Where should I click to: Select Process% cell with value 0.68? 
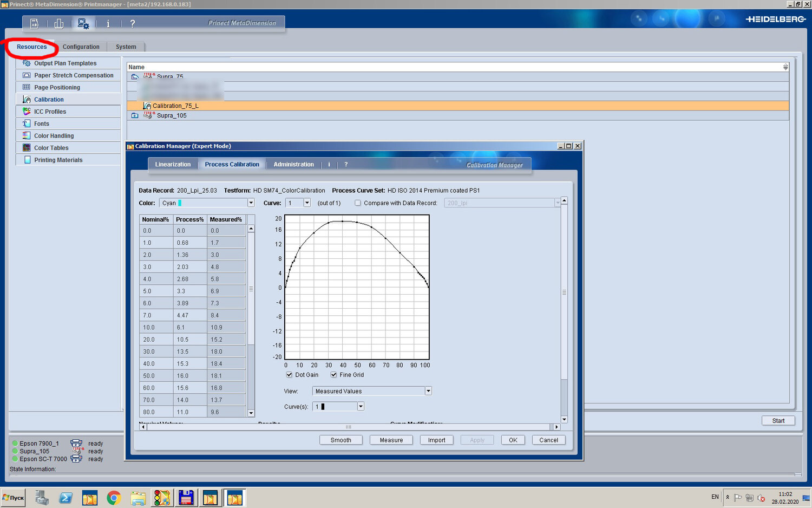[x=190, y=243]
